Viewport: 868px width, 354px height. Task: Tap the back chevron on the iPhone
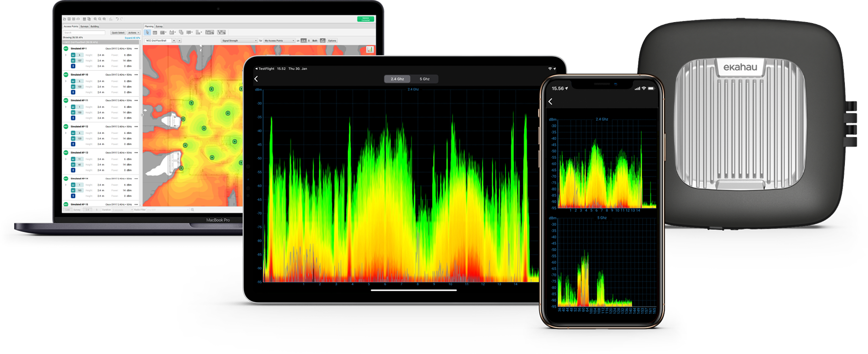click(550, 101)
